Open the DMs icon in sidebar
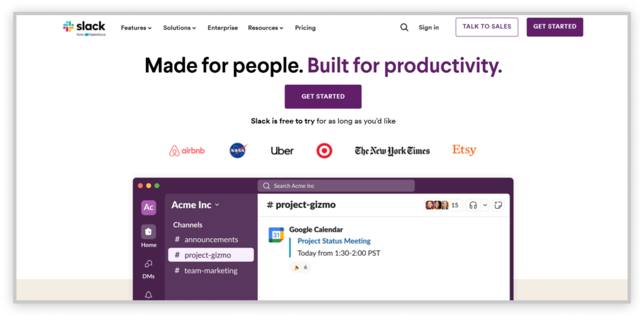Screen dimensions: 644x318 (148, 263)
